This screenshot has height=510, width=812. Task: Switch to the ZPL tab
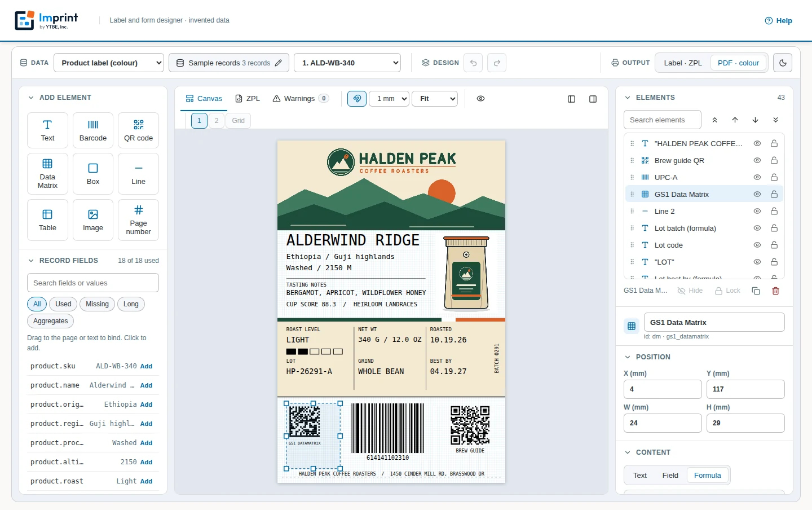pos(248,99)
